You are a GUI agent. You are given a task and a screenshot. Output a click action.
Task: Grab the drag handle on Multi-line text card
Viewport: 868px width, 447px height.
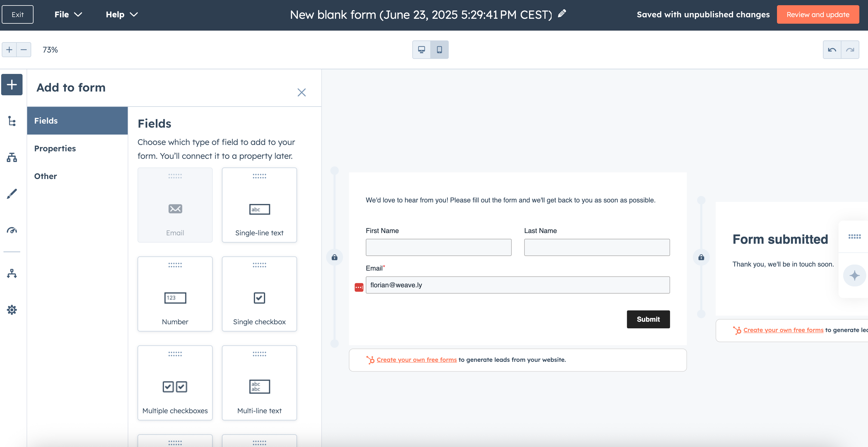pos(259,354)
